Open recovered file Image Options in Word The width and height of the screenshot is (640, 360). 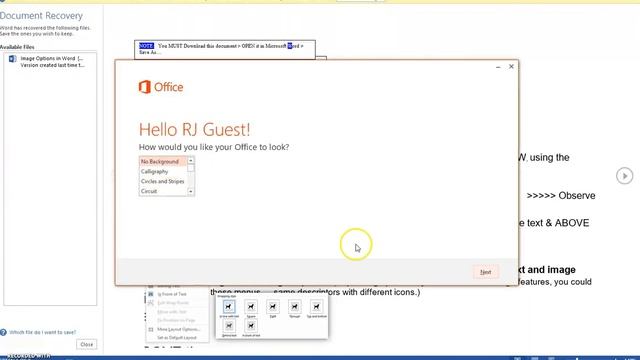pyautogui.click(x=50, y=62)
